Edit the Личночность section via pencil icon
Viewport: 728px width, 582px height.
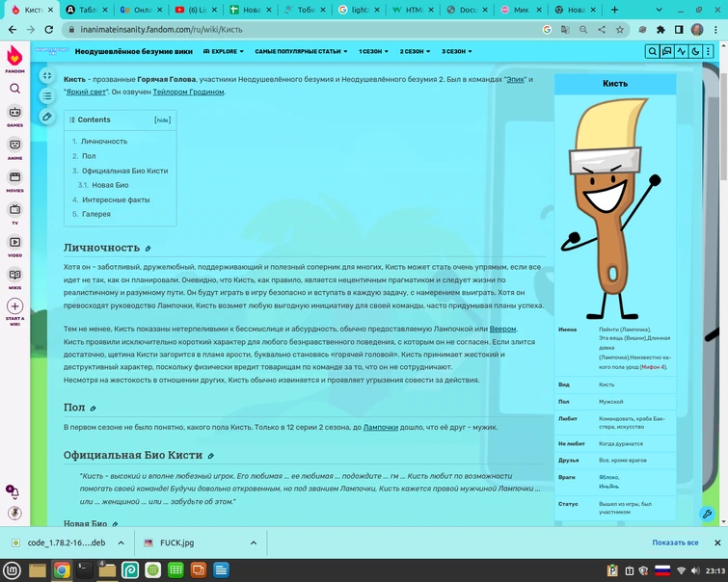(x=148, y=249)
